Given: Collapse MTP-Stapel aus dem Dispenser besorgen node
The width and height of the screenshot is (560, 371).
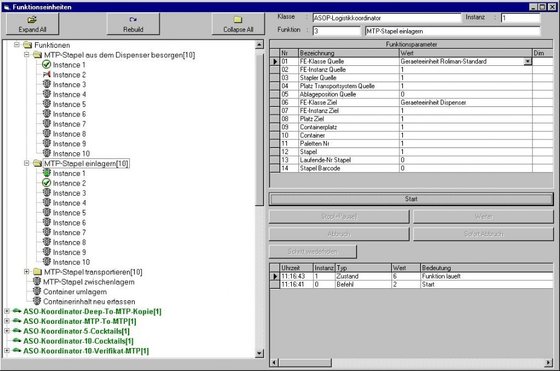Looking at the screenshot, I should (x=27, y=55).
